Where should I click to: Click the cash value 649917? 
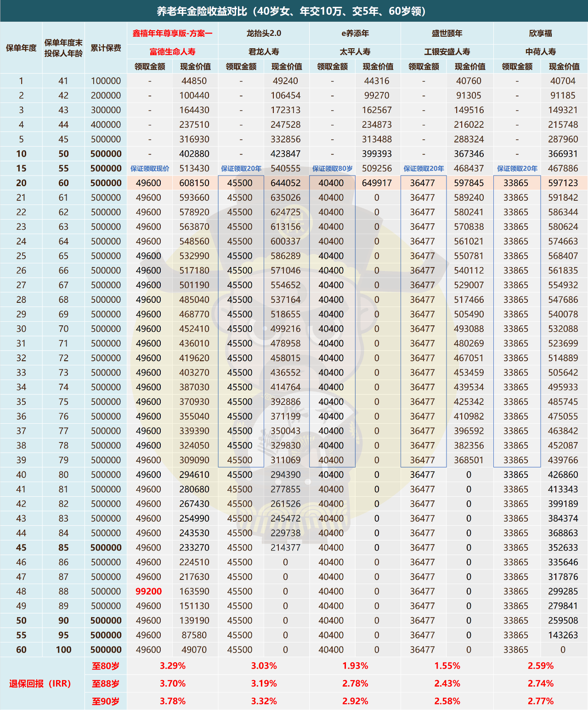(x=377, y=183)
